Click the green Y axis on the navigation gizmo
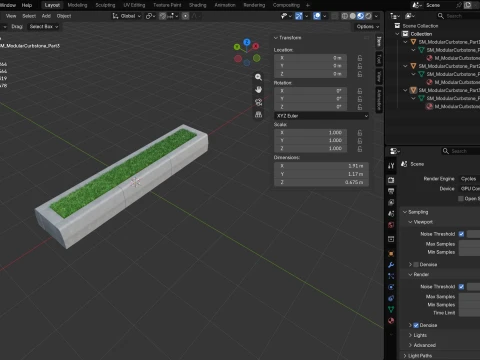The width and height of the screenshot is (480, 360). click(x=237, y=47)
